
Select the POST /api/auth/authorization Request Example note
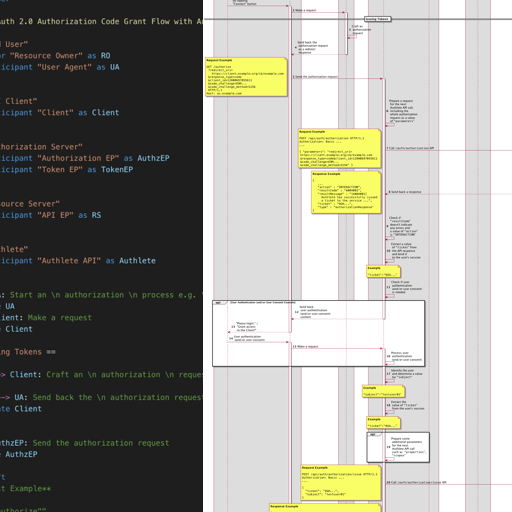339,148
